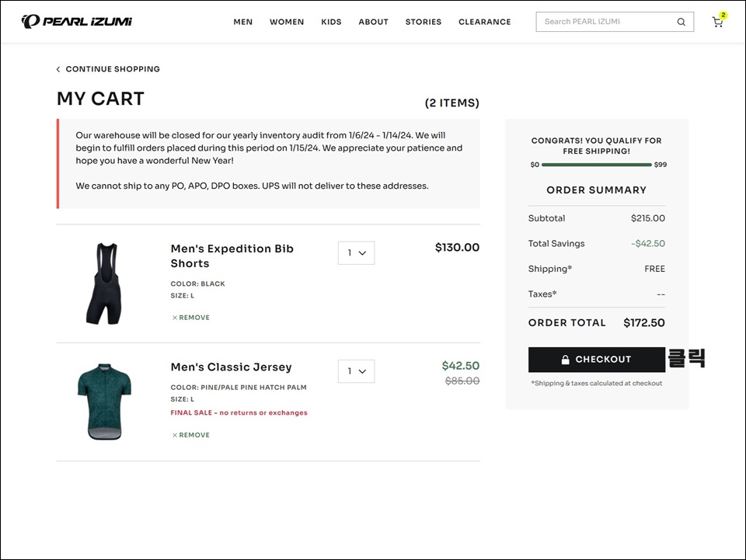This screenshot has height=560, width=746.
Task: Click COLOR: PINE/PALE PINE HATCH PALM text
Action: click(x=239, y=388)
